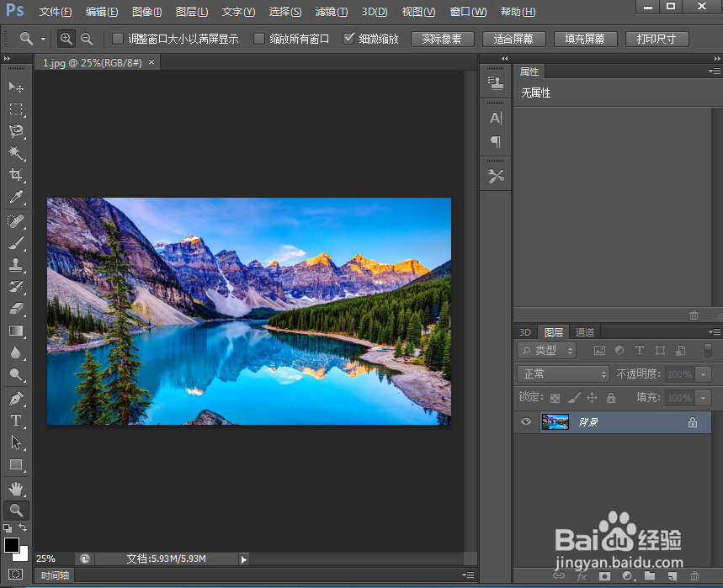The image size is (723, 588).
Task: Reset default foreground and background colors
Action: tap(8, 528)
